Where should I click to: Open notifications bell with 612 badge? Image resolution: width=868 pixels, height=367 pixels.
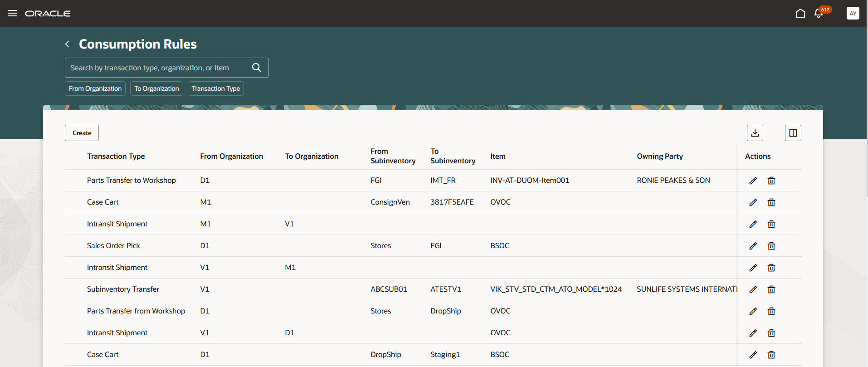point(819,13)
